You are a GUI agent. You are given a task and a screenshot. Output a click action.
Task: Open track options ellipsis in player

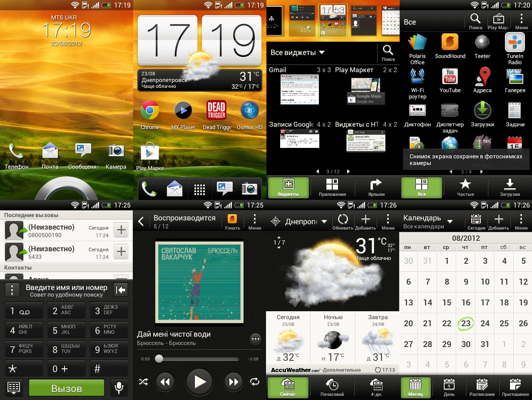[256, 339]
